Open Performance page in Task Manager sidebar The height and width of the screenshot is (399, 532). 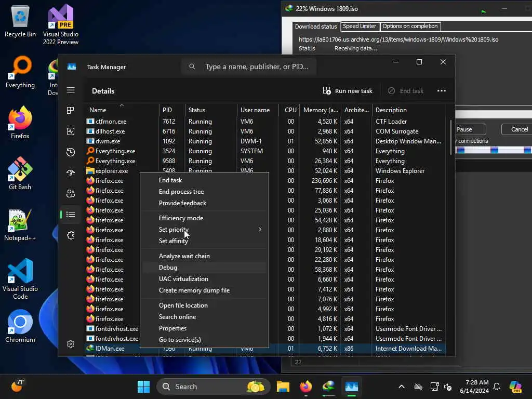(71, 131)
